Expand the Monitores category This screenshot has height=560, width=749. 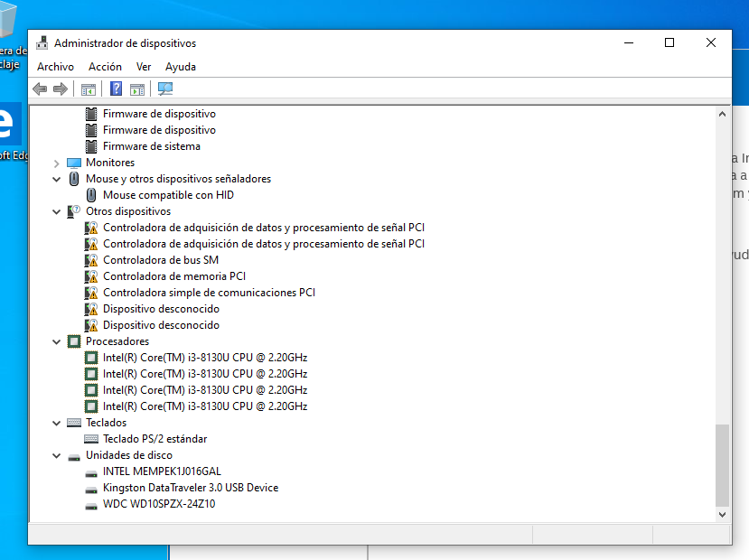[x=56, y=163]
